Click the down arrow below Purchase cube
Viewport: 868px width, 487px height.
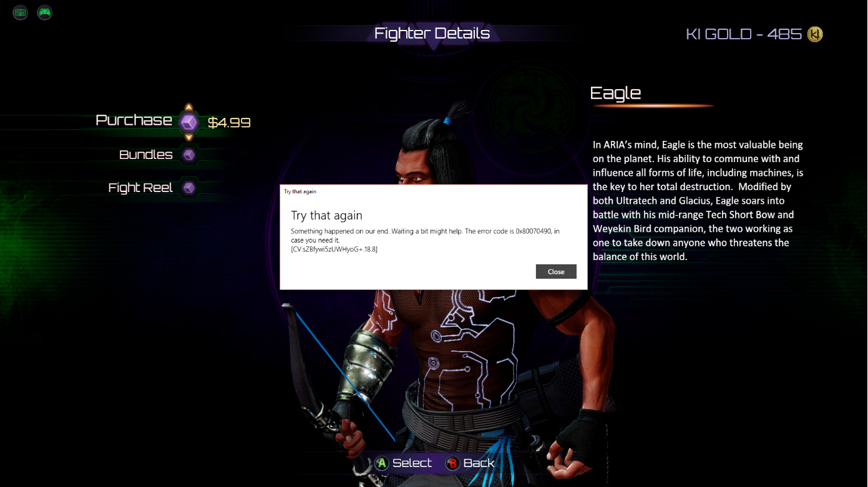(x=189, y=137)
